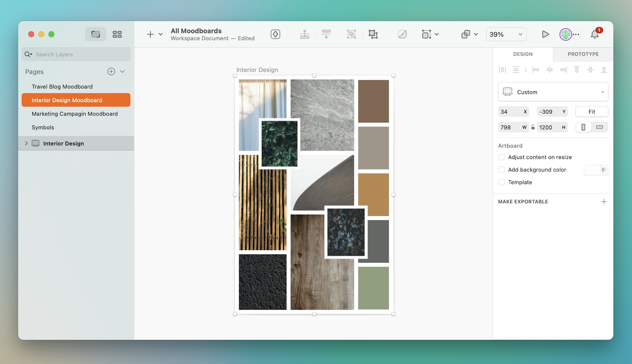The height and width of the screenshot is (364, 632).
Task: Distribute horizontal spacing of selection
Action: tap(502, 70)
